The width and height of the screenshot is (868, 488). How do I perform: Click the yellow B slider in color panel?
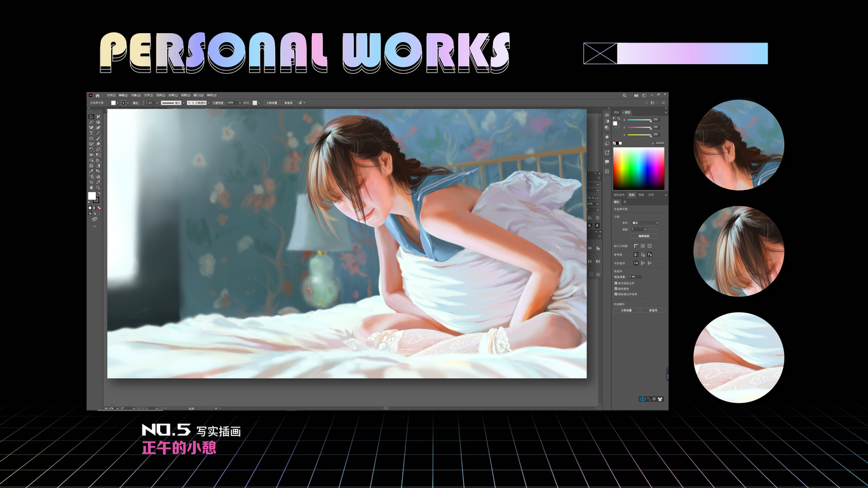639,135
